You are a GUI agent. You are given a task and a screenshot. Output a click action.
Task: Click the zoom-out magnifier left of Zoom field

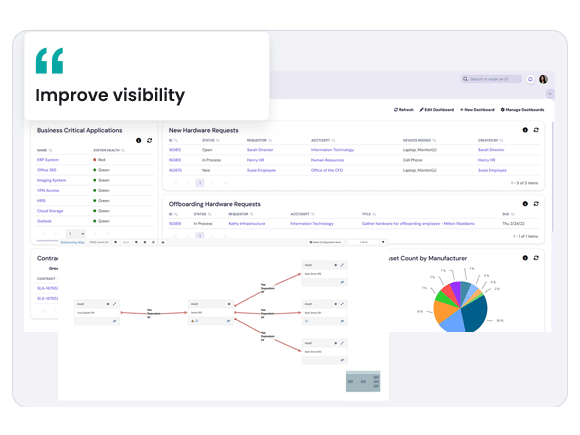point(116,242)
